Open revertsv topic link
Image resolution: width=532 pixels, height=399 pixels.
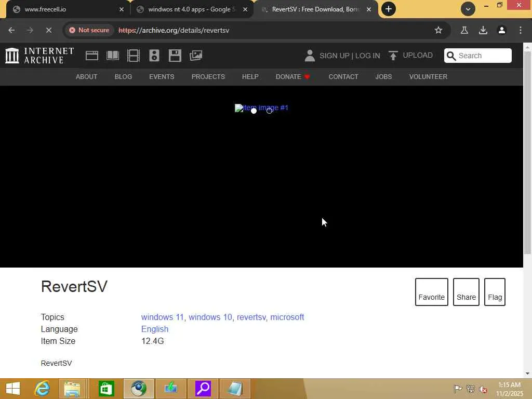[251, 317]
